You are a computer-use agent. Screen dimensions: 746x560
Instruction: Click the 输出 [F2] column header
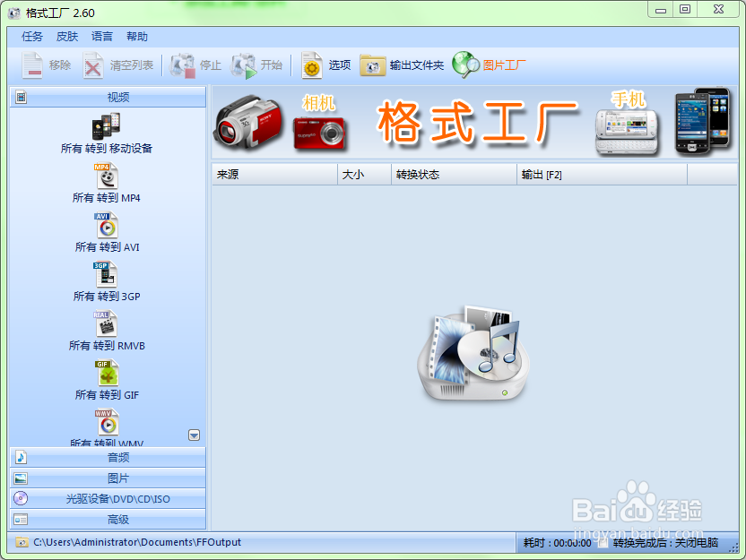tap(602, 175)
